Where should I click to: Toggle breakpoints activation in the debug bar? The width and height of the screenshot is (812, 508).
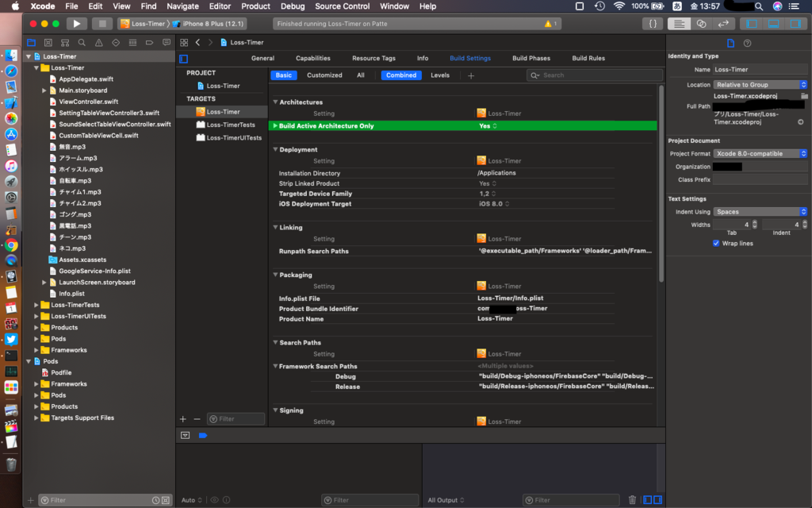click(203, 436)
